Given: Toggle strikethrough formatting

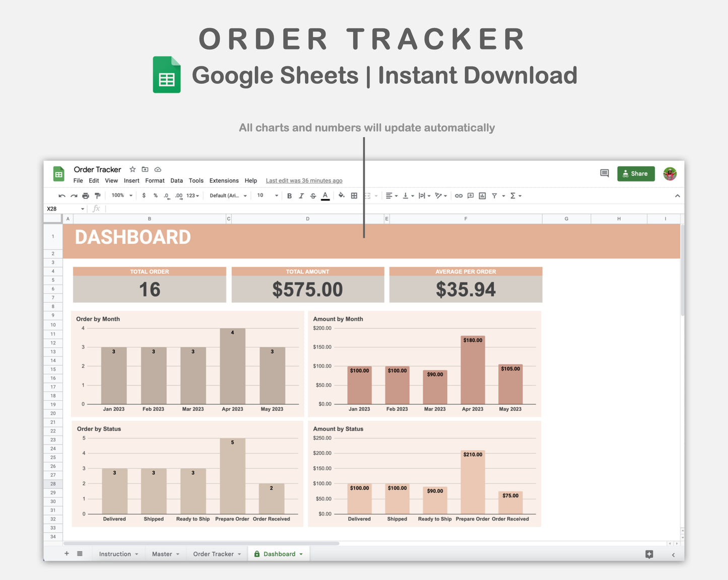Looking at the screenshot, I should click(x=313, y=195).
